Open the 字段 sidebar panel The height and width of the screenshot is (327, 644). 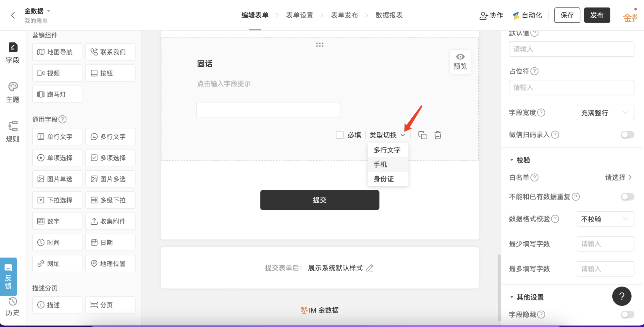13,53
